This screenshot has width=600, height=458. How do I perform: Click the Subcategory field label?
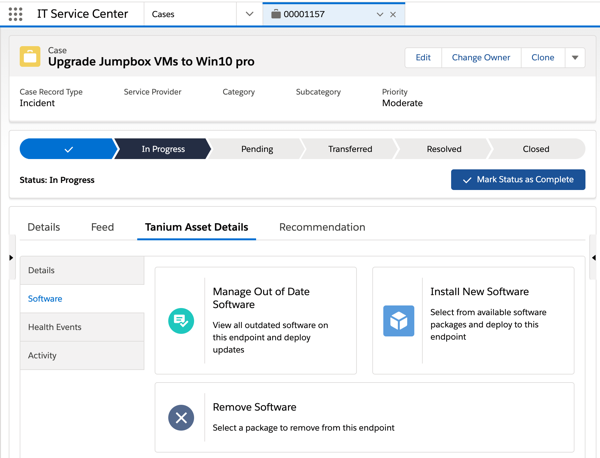click(318, 92)
